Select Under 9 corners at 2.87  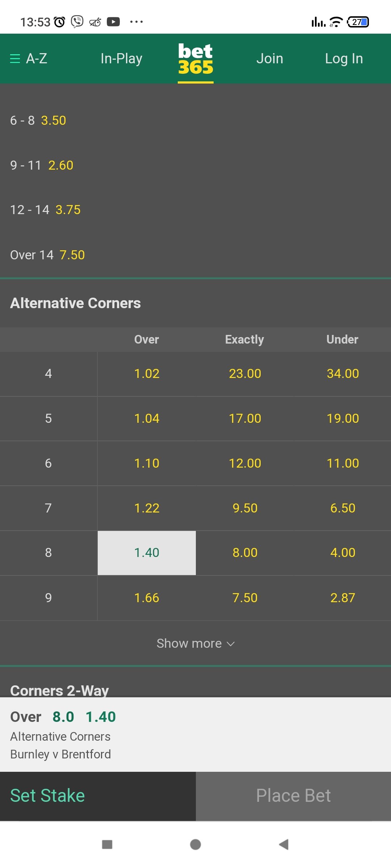point(342,597)
